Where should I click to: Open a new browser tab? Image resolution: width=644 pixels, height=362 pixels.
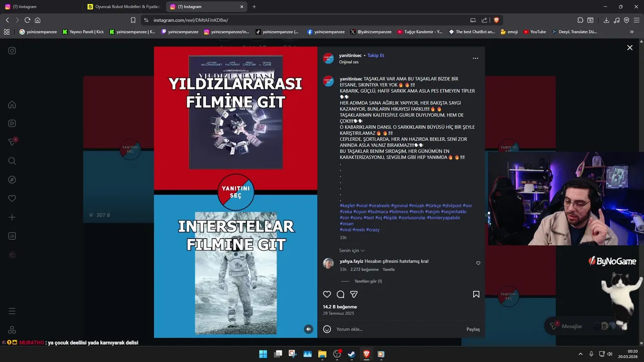tap(254, 7)
